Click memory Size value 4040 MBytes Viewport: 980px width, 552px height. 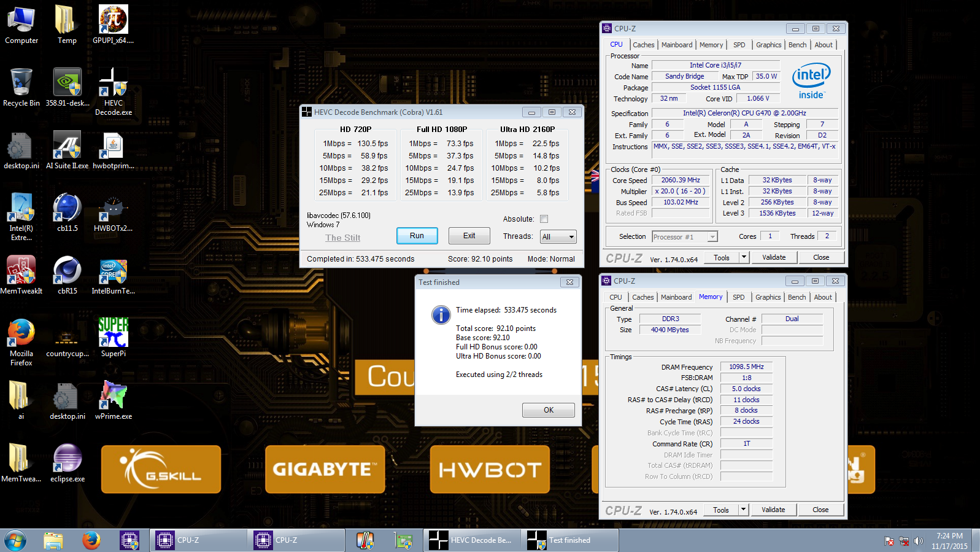coord(670,330)
